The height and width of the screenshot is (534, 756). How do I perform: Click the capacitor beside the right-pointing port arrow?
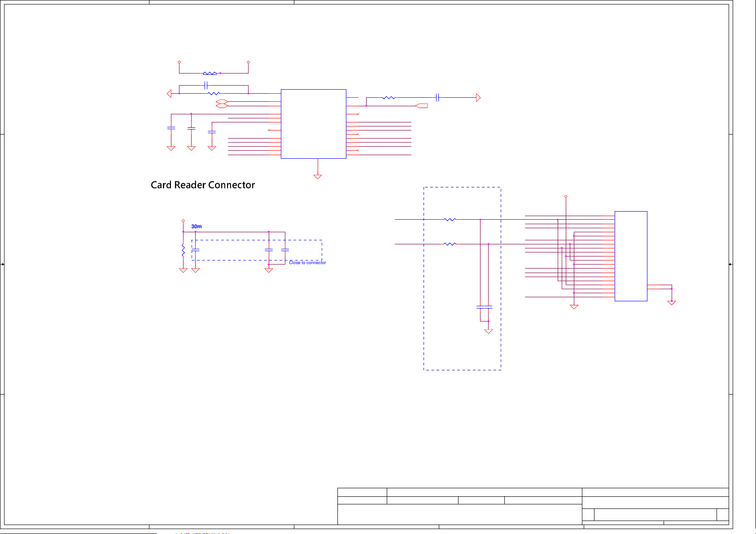[437, 97]
